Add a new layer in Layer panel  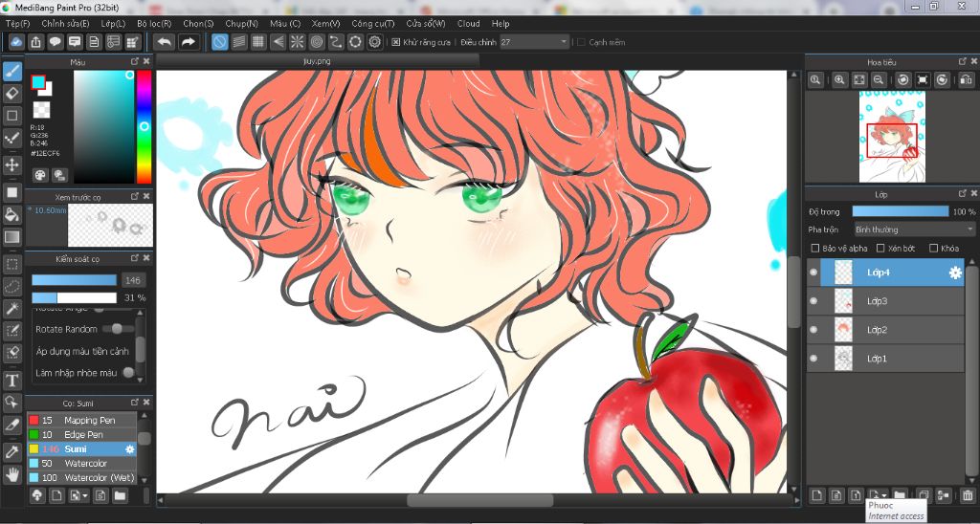click(816, 496)
